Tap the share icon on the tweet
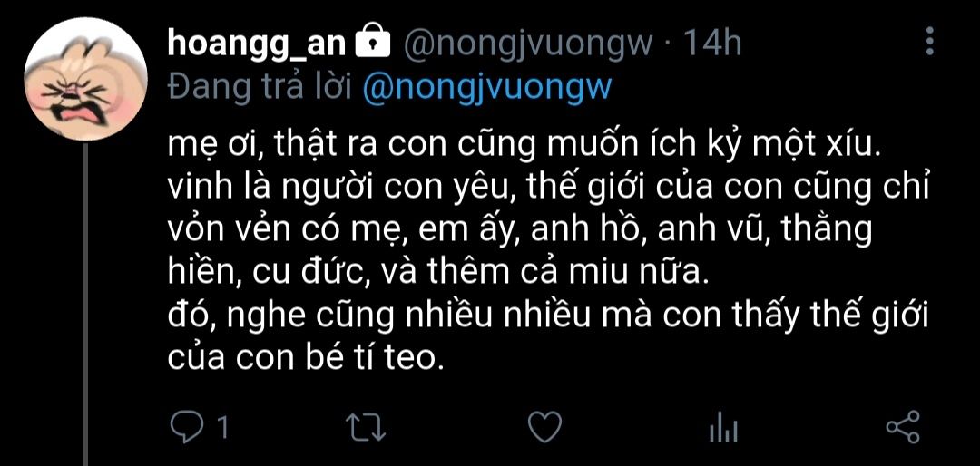The height and width of the screenshot is (466, 980). (902, 427)
